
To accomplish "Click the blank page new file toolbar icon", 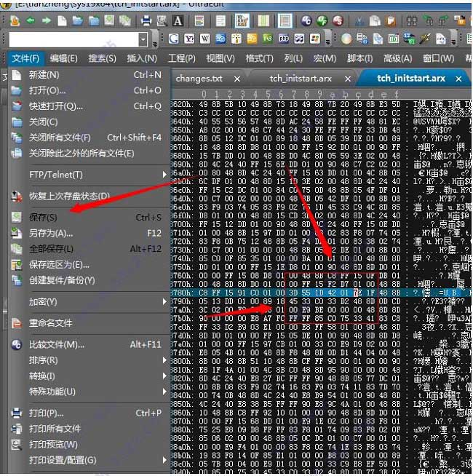I will (63, 20).
